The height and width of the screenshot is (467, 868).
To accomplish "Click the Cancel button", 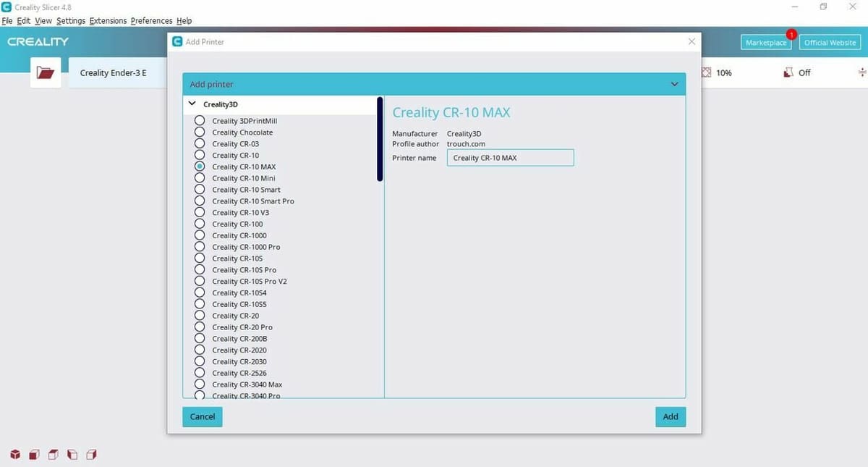I will pos(203,416).
